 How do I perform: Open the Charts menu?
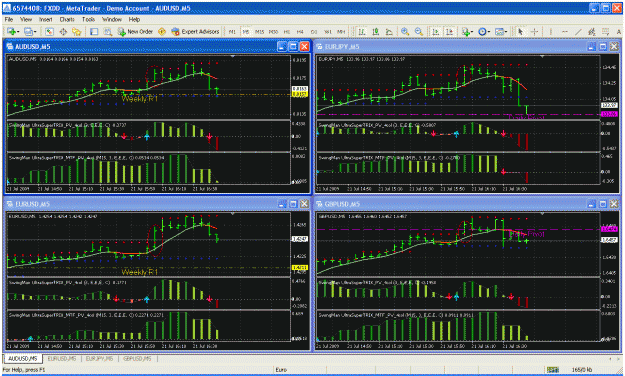point(67,19)
